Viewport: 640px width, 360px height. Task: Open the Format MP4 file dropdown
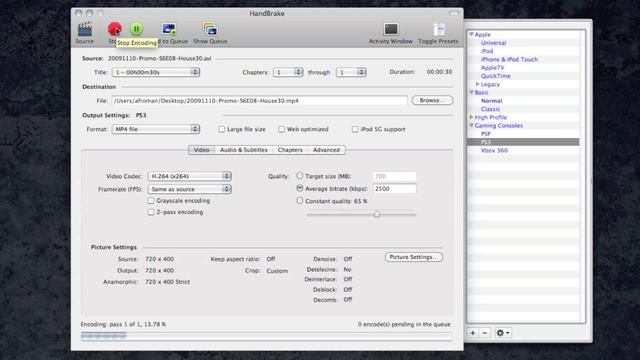(156, 129)
